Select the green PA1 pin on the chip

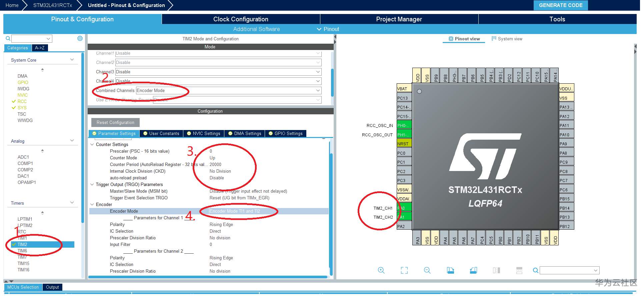(404, 217)
